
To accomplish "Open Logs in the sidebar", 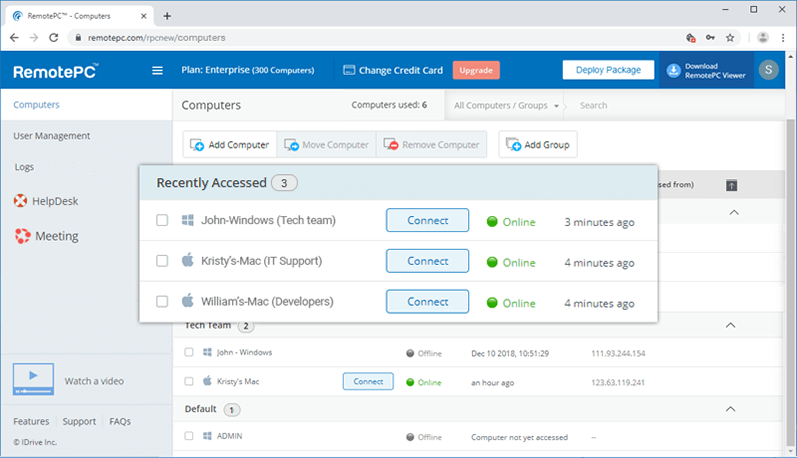I will pyautogui.click(x=24, y=167).
